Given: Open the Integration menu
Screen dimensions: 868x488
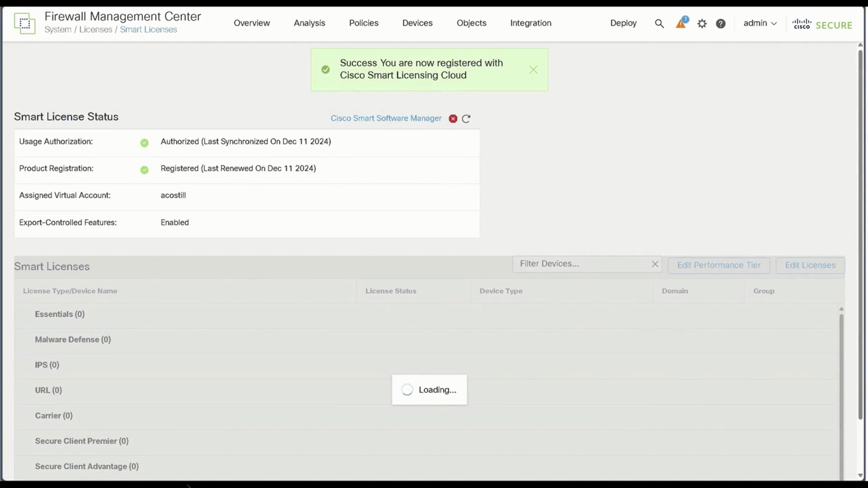Looking at the screenshot, I should coord(531,23).
